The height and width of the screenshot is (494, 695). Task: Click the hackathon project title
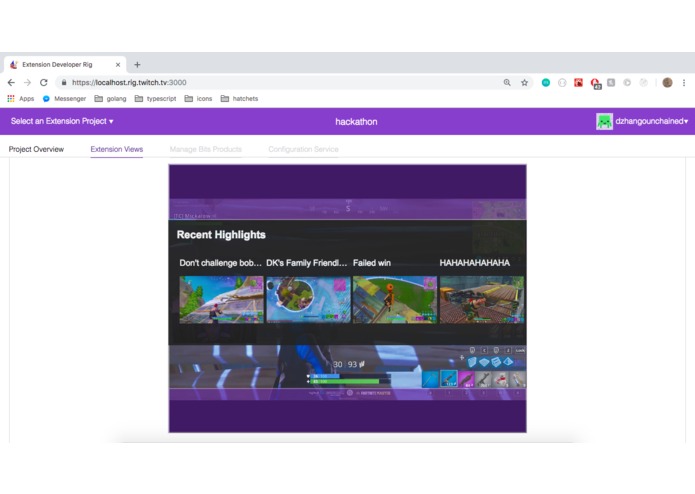356,122
